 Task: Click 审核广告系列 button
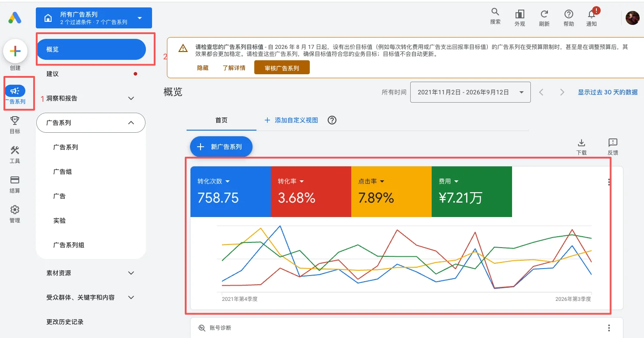[x=282, y=68]
